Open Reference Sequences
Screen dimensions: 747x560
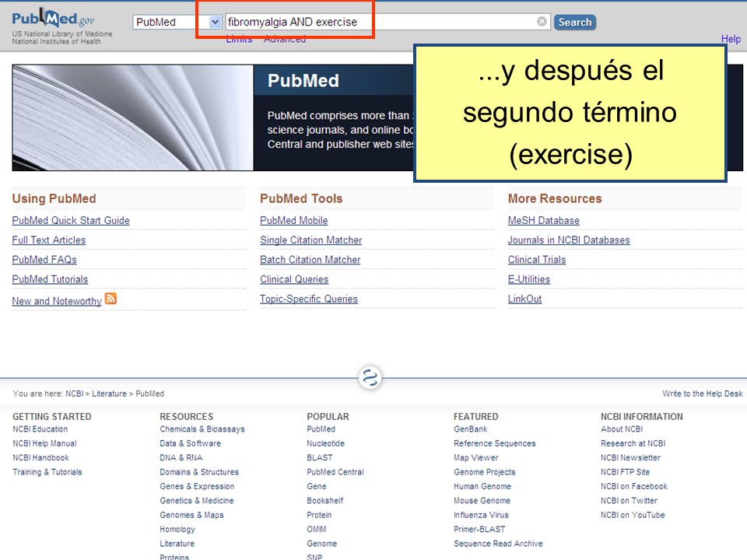tap(495, 443)
